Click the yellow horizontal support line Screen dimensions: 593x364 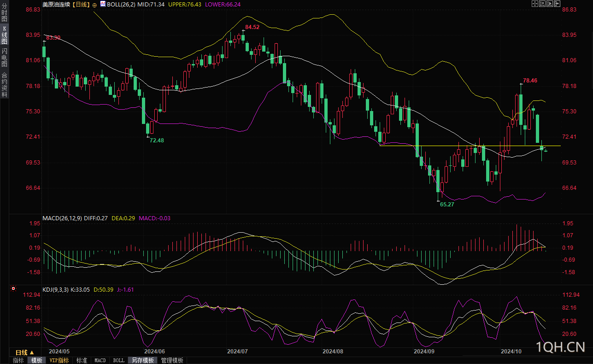470,146
